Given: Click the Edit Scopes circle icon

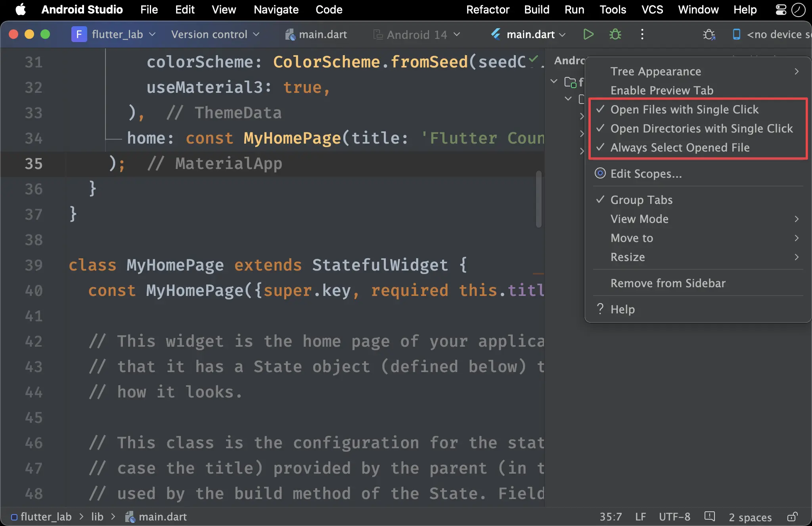Looking at the screenshot, I should coord(600,173).
